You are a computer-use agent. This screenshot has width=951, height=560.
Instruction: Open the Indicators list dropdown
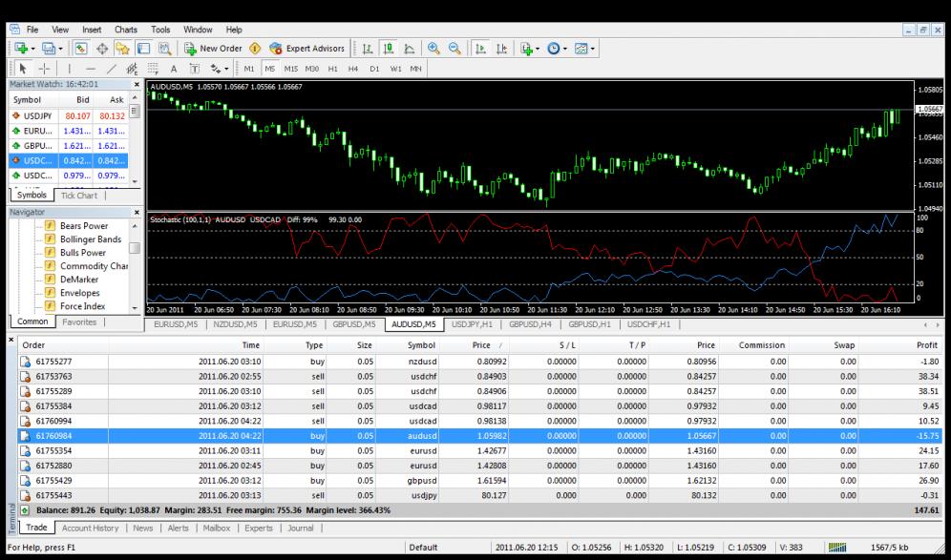point(530,49)
